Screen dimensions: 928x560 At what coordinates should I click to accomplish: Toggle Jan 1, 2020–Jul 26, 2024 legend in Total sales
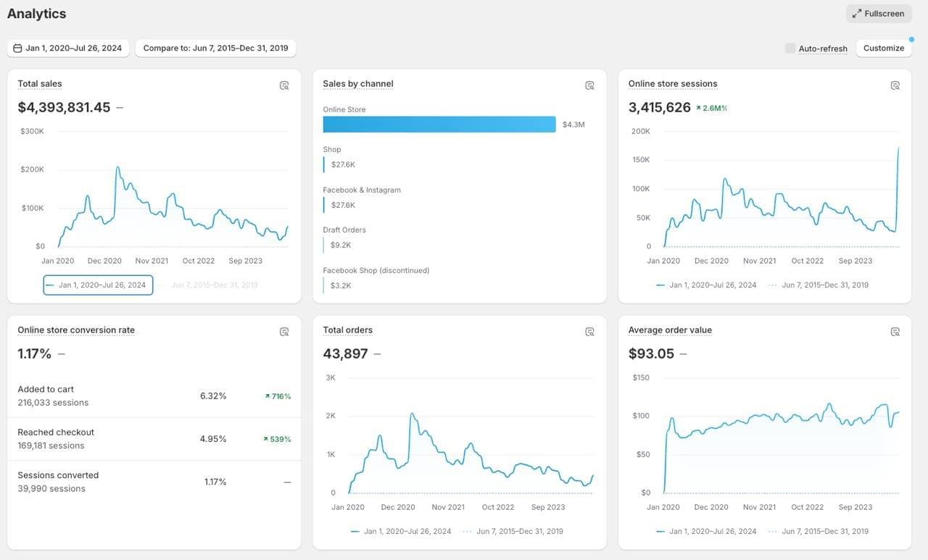pos(98,285)
